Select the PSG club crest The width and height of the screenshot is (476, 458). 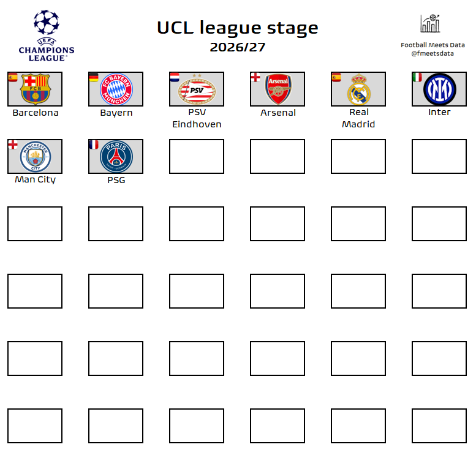[x=116, y=157]
